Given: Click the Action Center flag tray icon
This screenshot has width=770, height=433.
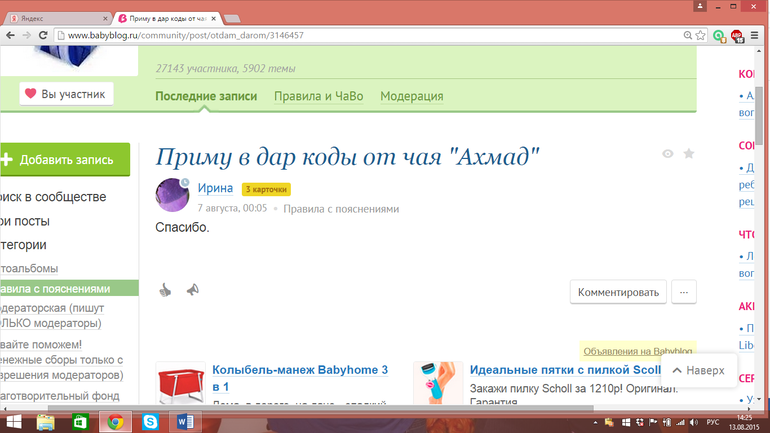Looking at the screenshot, I should click(x=653, y=422).
